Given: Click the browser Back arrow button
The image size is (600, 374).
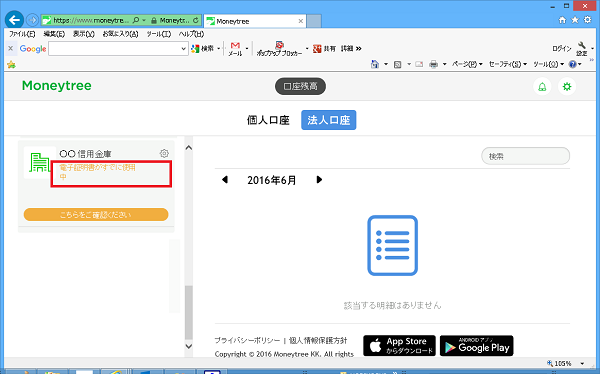Looking at the screenshot, I should coord(14,20).
